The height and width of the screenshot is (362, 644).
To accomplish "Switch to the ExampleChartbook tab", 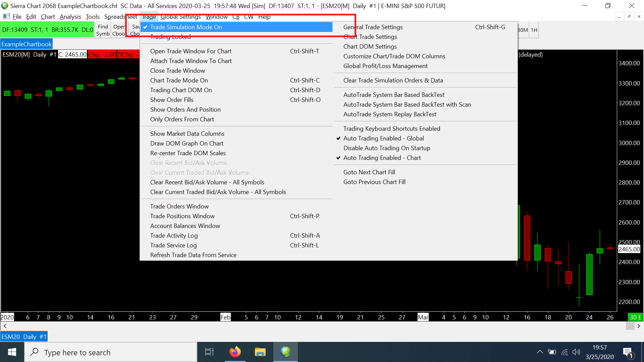I will [26, 44].
